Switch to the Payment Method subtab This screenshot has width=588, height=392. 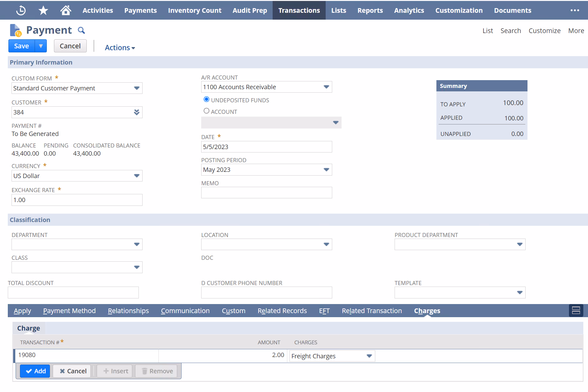tap(69, 311)
